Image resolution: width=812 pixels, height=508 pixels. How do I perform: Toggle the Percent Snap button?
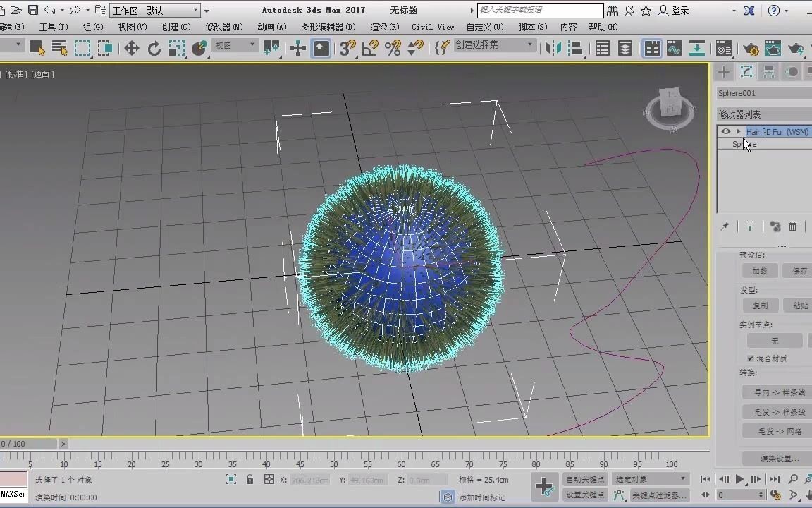coord(393,48)
